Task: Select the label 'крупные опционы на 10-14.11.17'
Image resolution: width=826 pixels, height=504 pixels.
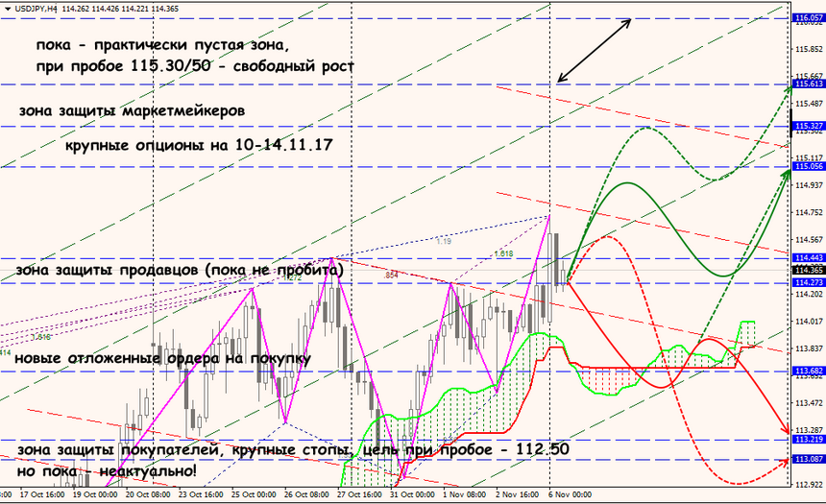Action: pyautogui.click(x=199, y=145)
